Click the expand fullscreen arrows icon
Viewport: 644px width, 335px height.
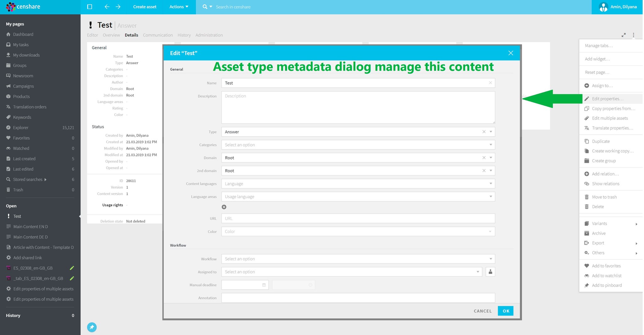click(623, 35)
